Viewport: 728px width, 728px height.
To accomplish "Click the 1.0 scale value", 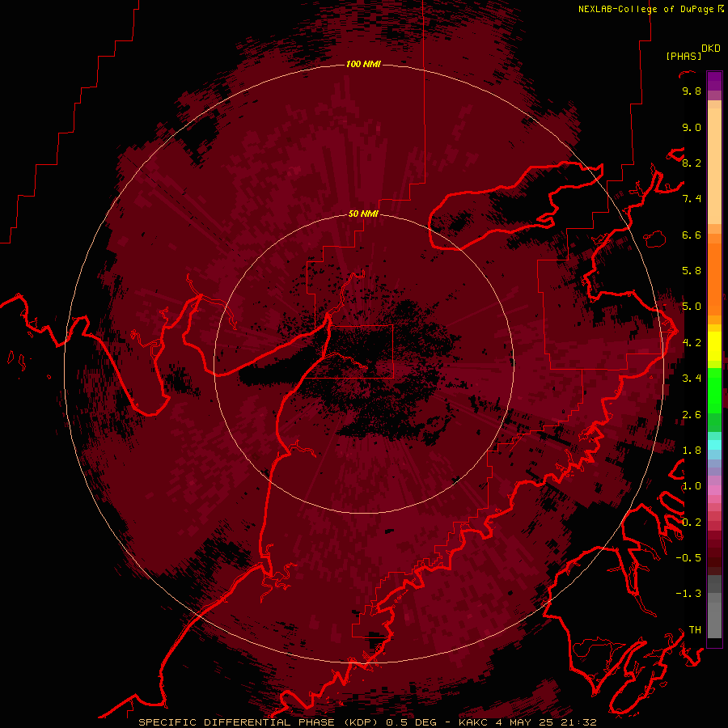I will (692, 486).
